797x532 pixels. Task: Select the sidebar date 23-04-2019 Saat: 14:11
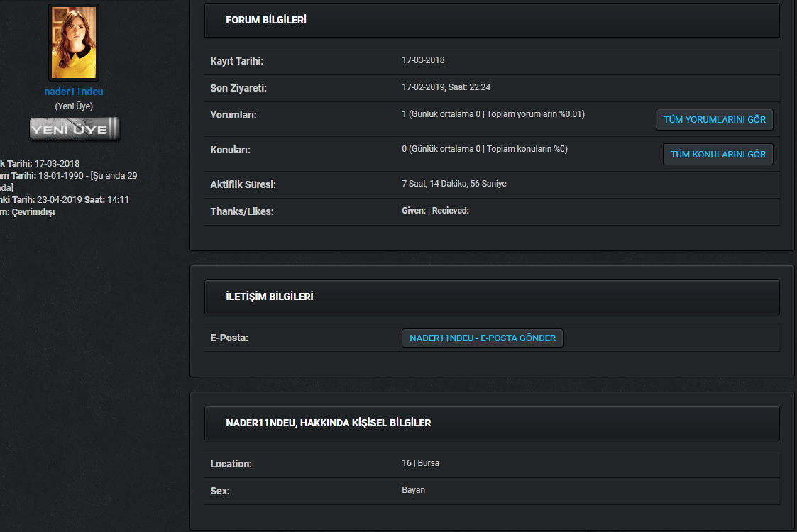click(83, 200)
